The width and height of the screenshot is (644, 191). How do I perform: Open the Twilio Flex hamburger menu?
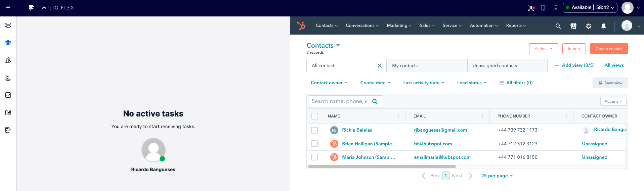point(8,8)
